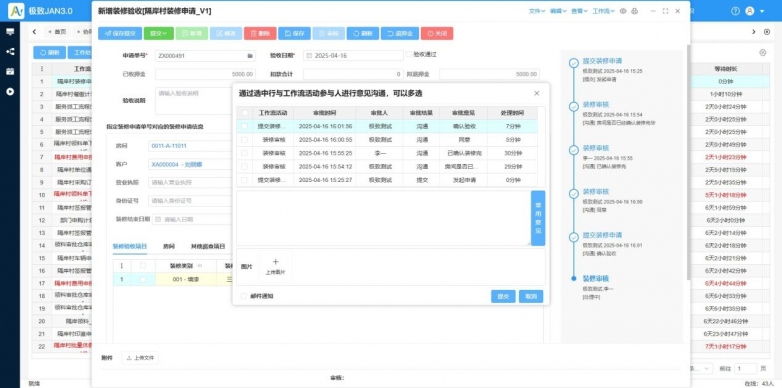Viewport: 782px width, 388px height.
Task: Expand the green 提交 dropdown button
Action: (x=159, y=33)
